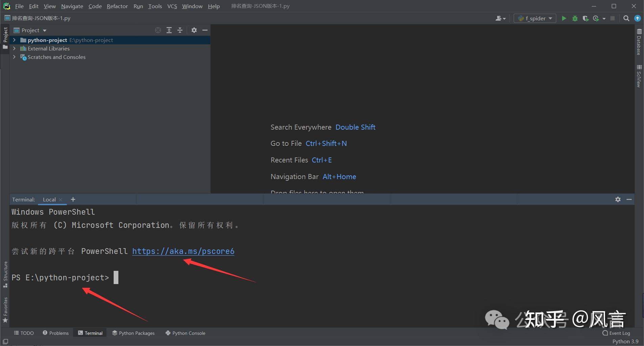The width and height of the screenshot is (644, 346).
Task: Open Search Everywhere via magnifier icon
Action: pyautogui.click(x=626, y=18)
